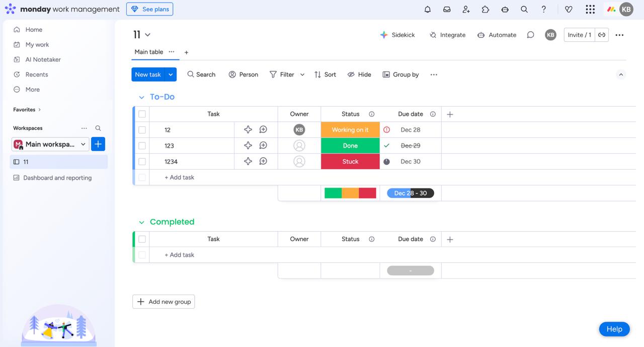Screen dimensions: 644x347
Task: Check the checkbox for task 1234
Action: [142, 161]
